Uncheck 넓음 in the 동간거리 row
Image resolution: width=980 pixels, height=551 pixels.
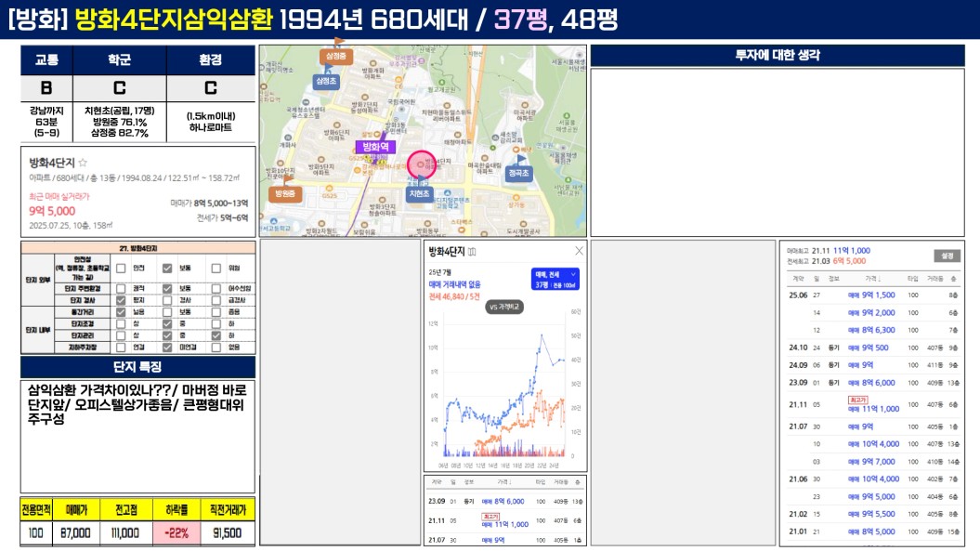121,312
